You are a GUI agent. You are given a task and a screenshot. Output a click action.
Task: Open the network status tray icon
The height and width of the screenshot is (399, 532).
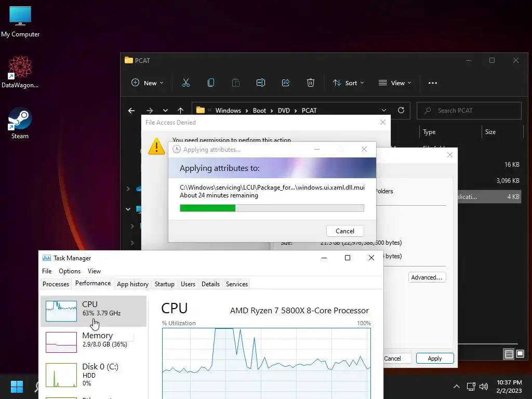pos(471,387)
